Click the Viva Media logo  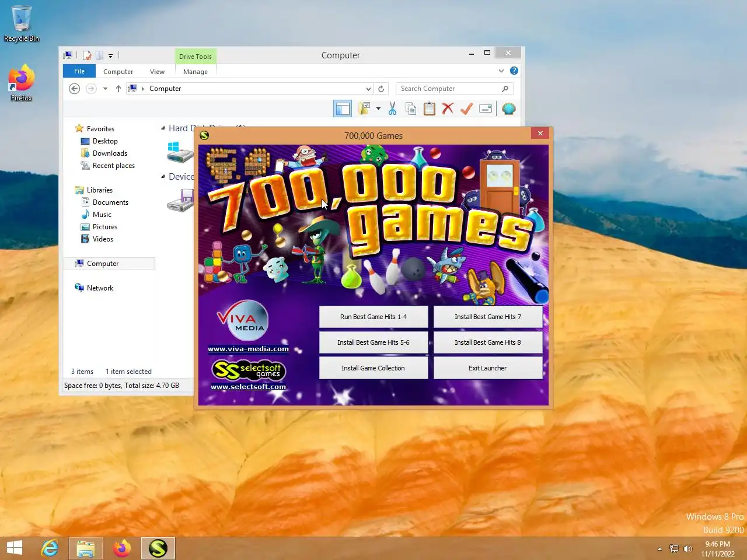click(243, 321)
